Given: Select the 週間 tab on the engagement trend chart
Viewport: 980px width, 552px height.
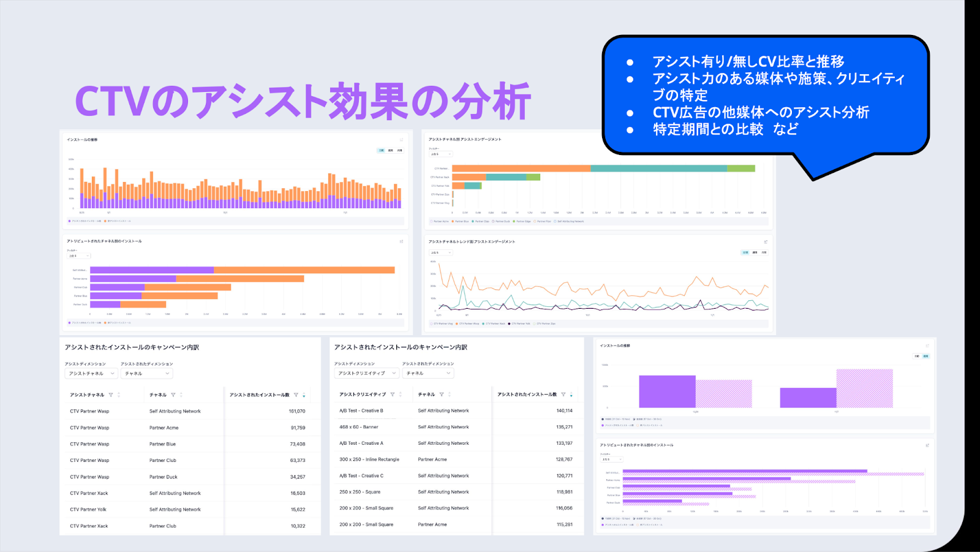Looking at the screenshot, I should click(x=754, y=252).
